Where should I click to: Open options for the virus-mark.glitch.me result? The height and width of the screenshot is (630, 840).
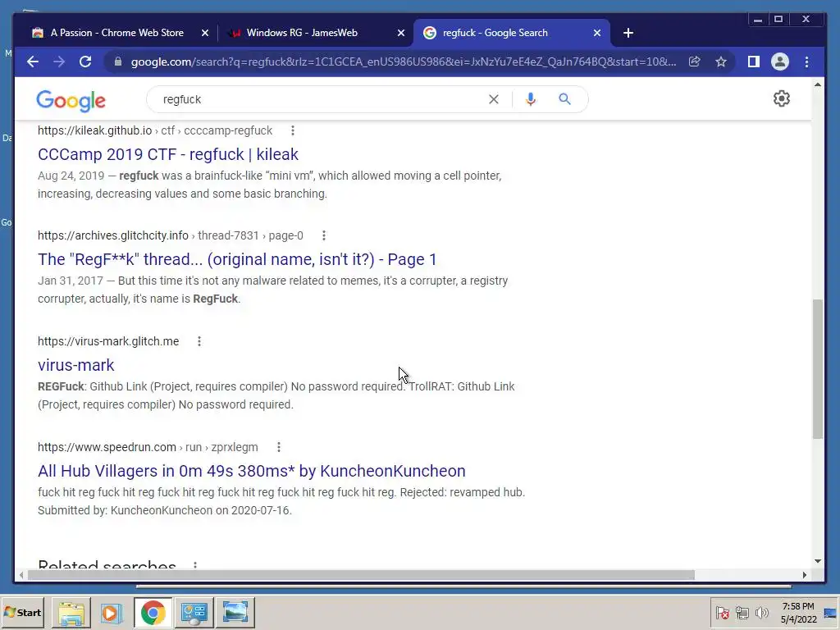click(199, 341)
